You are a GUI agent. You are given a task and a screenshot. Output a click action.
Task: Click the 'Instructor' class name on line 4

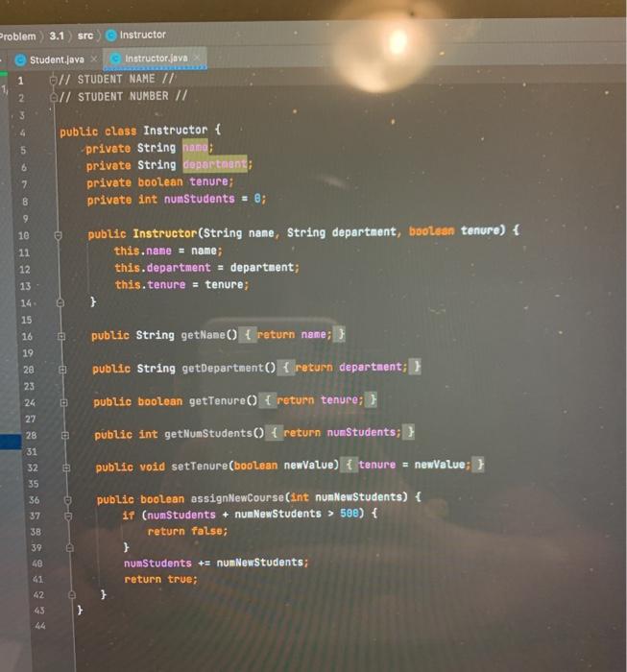click(x=176, y=130)
